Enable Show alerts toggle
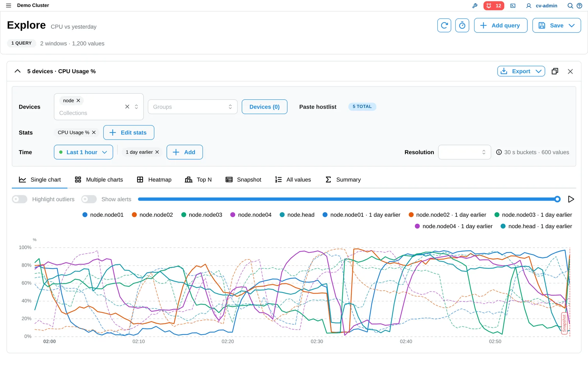The image size is (588, 368). tap(89, 199)
